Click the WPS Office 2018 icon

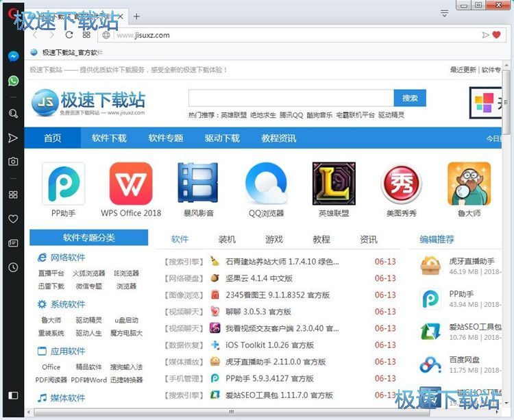point(131,184)
